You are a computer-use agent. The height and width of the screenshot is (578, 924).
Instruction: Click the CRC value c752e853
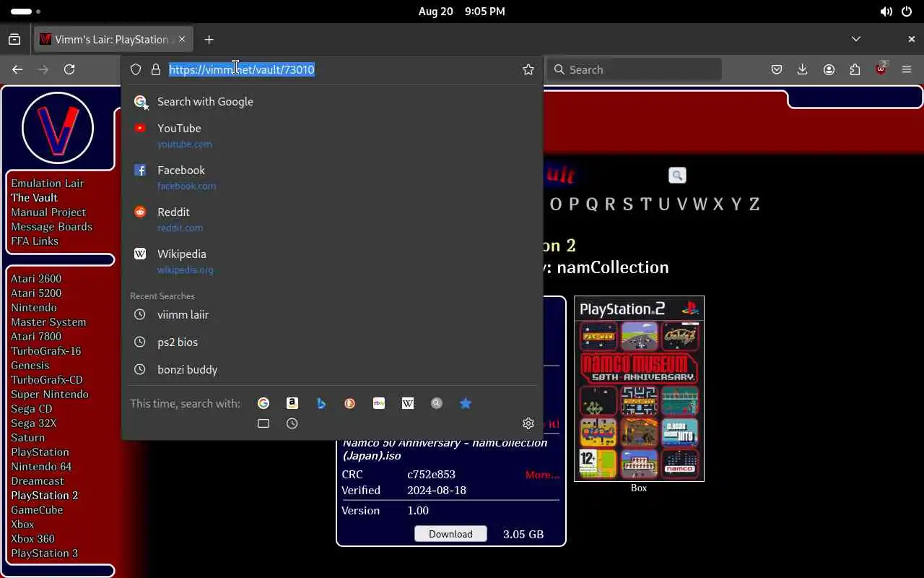pyautogui.click(x=431, y=475)
